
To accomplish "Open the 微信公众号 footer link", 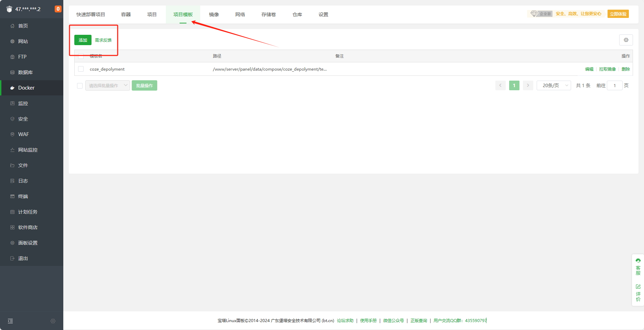I will (394, 321).
